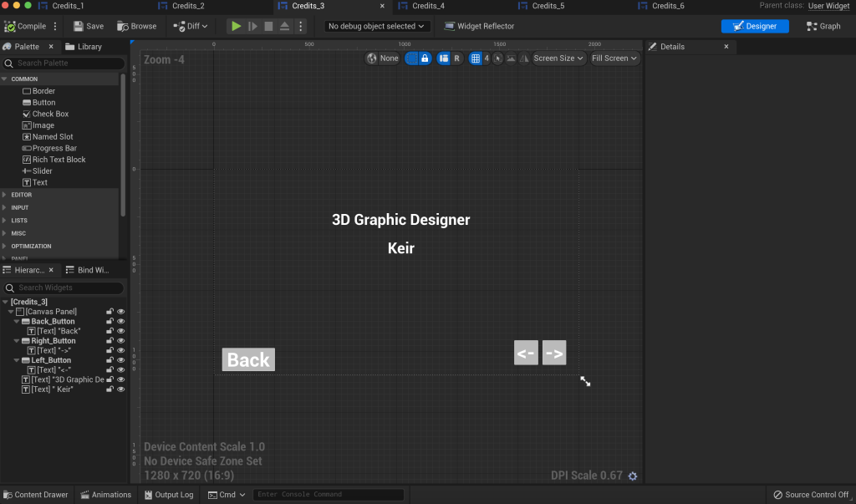Switch to the Graph view

point(823,26)
